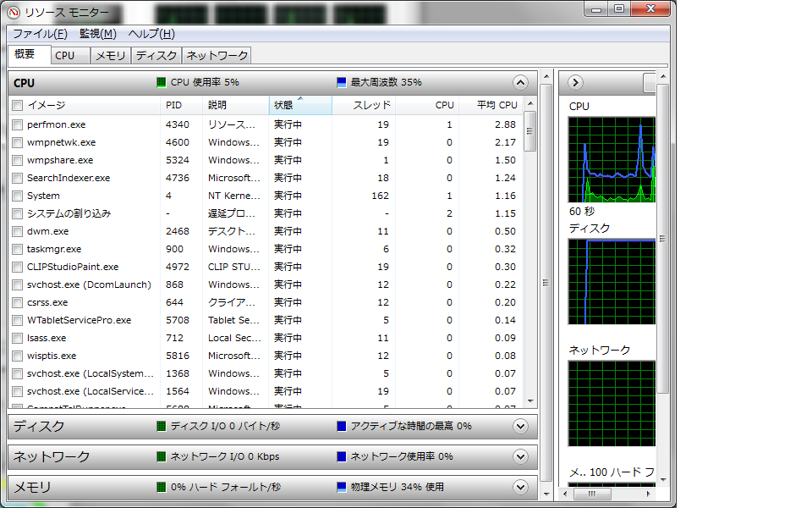The width and height of the screenshot is (812, 508).
Task: Collapse the CPU section with chevron
Action: (520, 82)
